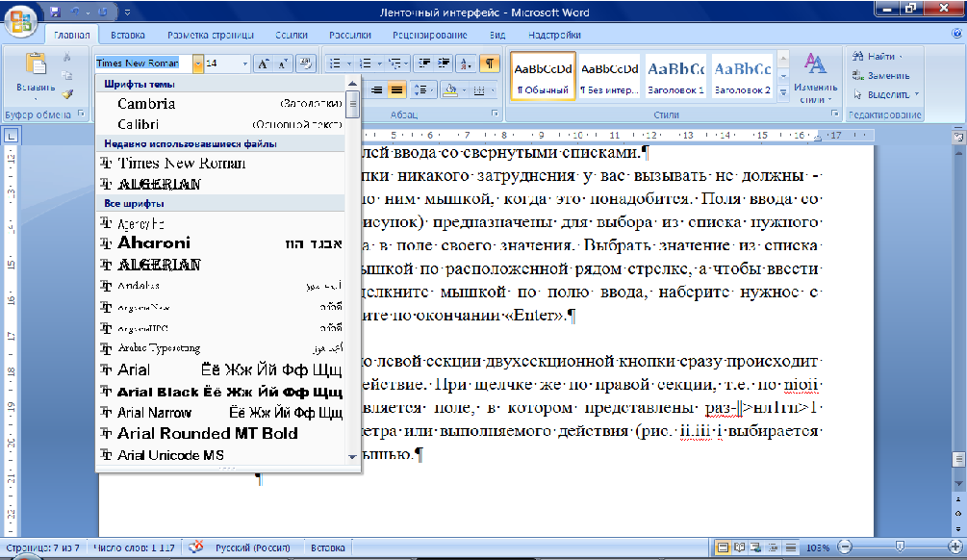Screen dimensions: 967x560
Task: Open the Вид ribbon tab
Action: point(497,36)
